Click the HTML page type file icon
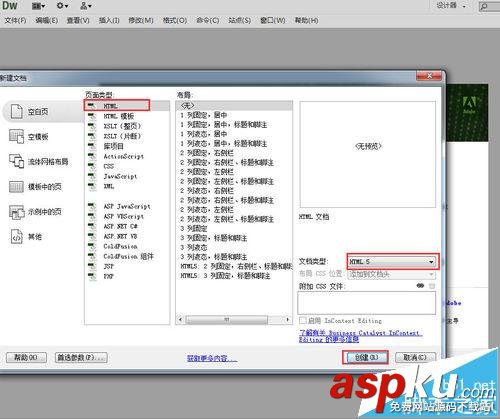 click(91, 106)
